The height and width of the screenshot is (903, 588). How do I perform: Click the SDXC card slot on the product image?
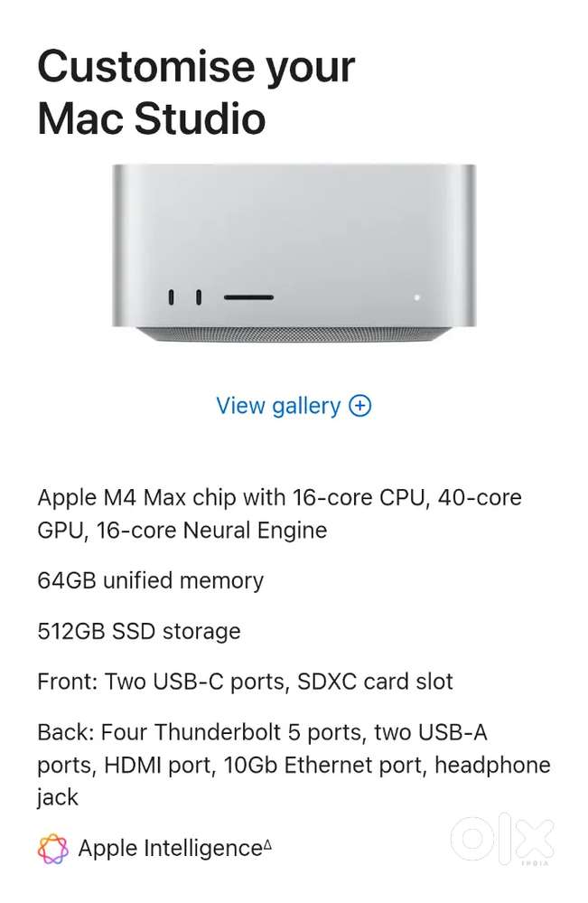(x=249, y=296)
